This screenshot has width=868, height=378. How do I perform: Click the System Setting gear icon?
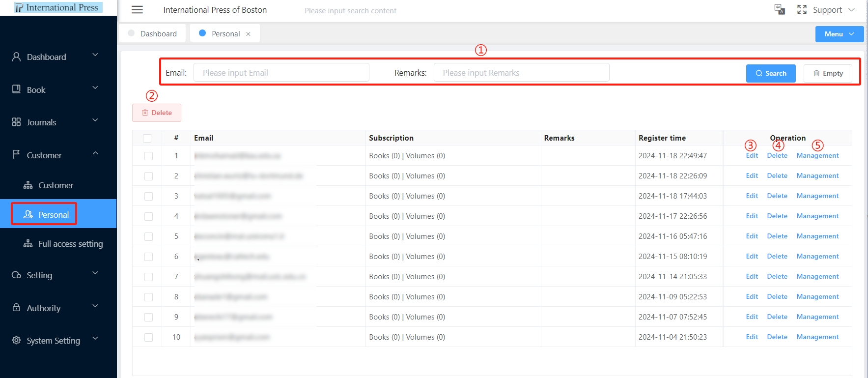(16, 340)
